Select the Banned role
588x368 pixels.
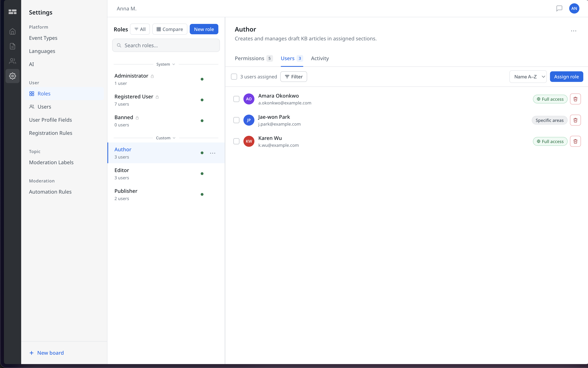coord(166,121)
